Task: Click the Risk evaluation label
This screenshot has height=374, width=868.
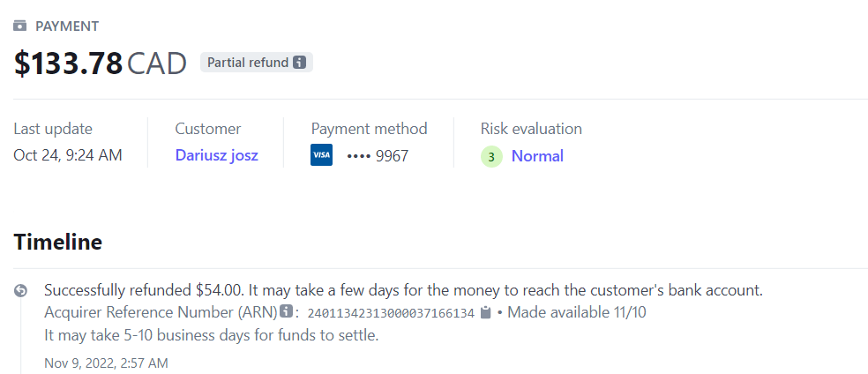Action: (x=531, y=129)
